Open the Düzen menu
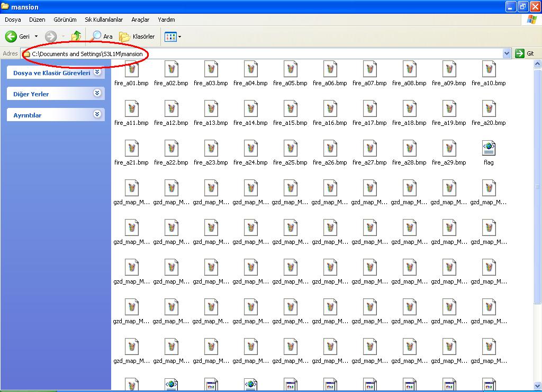The image size is (542, 392). (x=37, y=20)
